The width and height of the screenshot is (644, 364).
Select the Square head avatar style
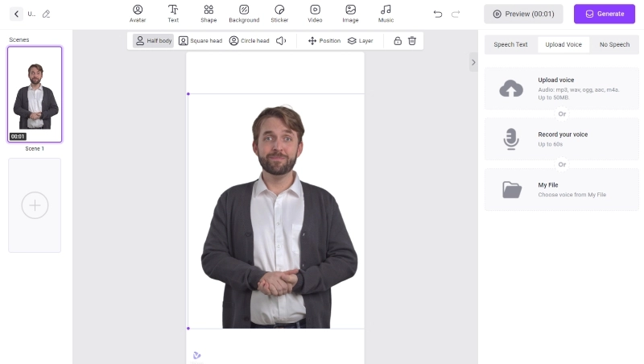[200, 40]
